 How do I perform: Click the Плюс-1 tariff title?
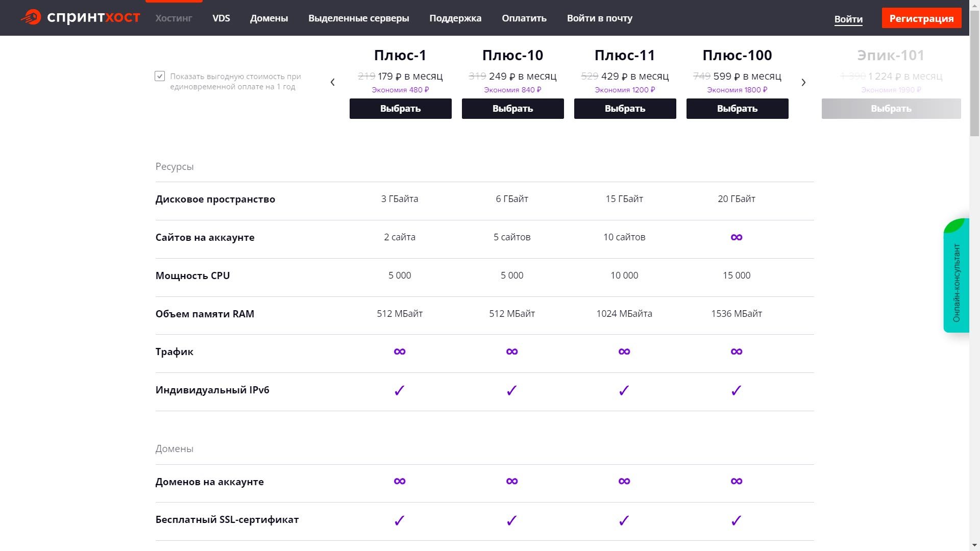400,55
